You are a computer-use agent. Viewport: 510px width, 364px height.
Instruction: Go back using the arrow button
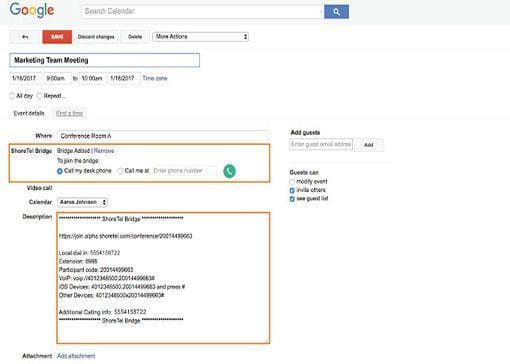25,37
